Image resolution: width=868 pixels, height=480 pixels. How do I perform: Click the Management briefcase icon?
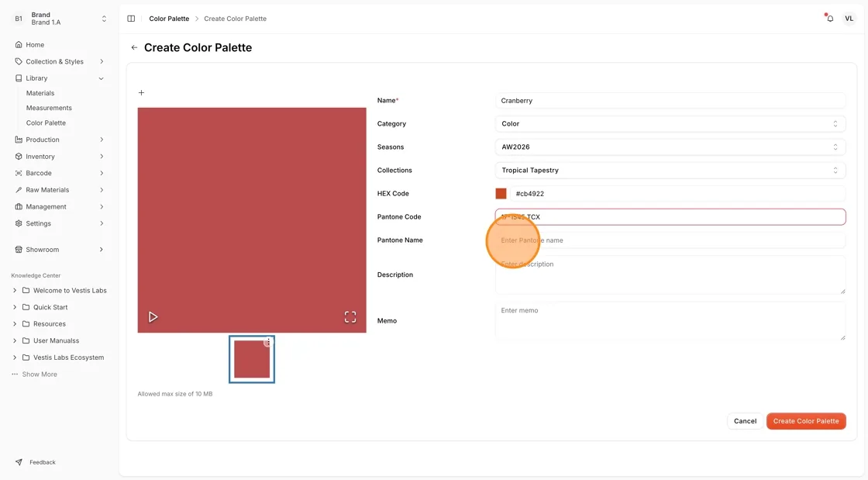[x=19, y=206]
